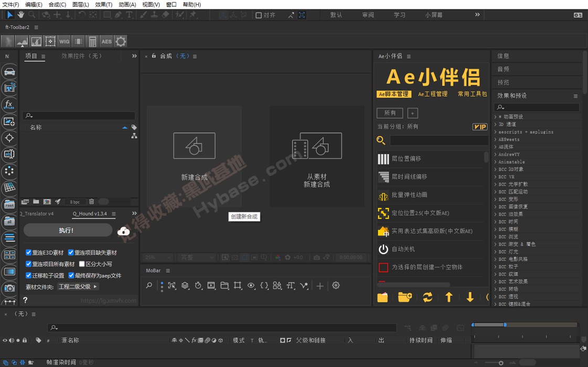Image resolution: width=588 pixels, height=367 pixels.
Task: Switch to 效果控件 tab
Action: pyautogui.click(x=82, y=56)
